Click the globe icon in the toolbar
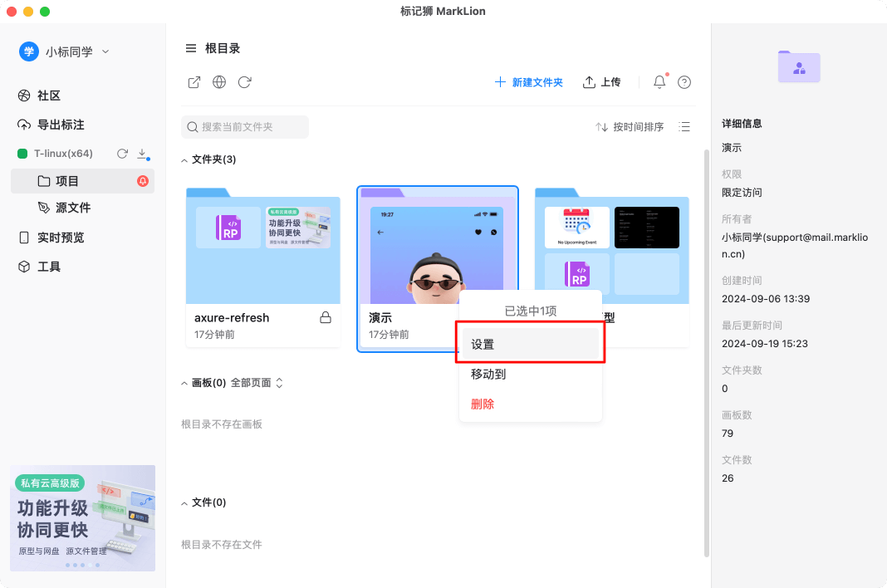The height and width of the screenshot is (588, 887). pos(218,82)
